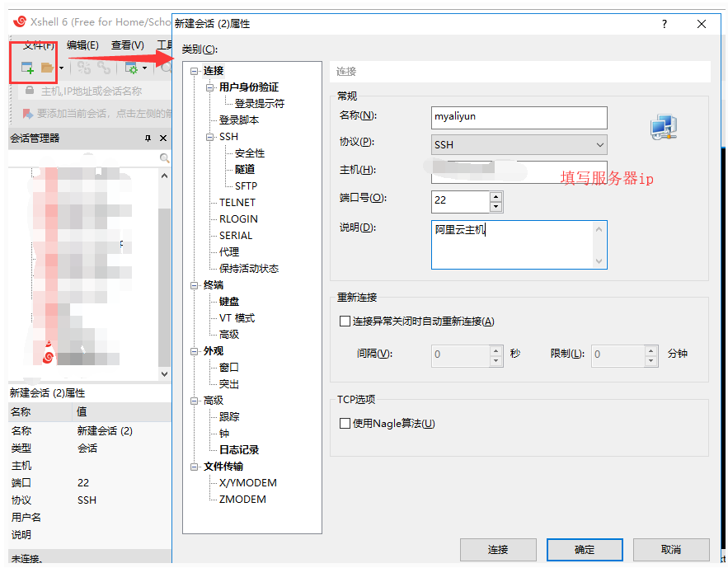Collapse the 用户身份验证 tree node
Viewport: 728px width, 568px height.
click(x=210, y=87)
